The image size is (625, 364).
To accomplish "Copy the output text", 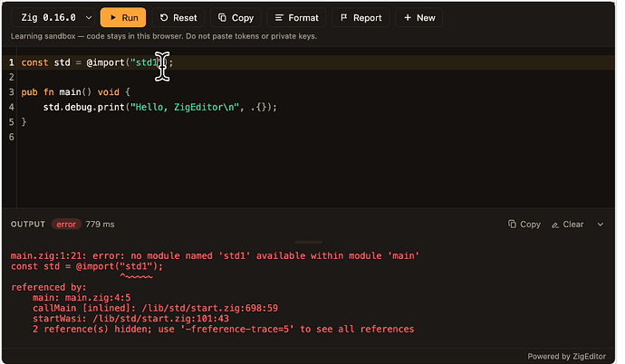I will coord(524,225).
